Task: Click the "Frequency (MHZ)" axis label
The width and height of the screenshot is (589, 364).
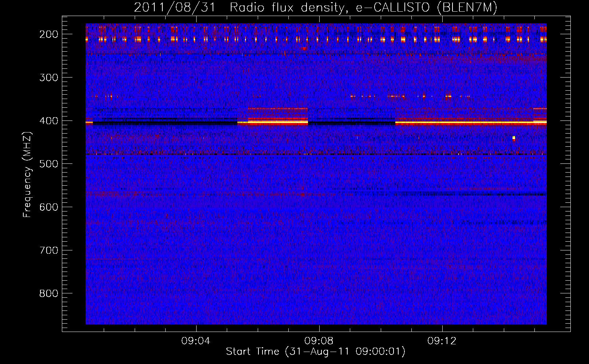Action: click(x=27, y=174)
